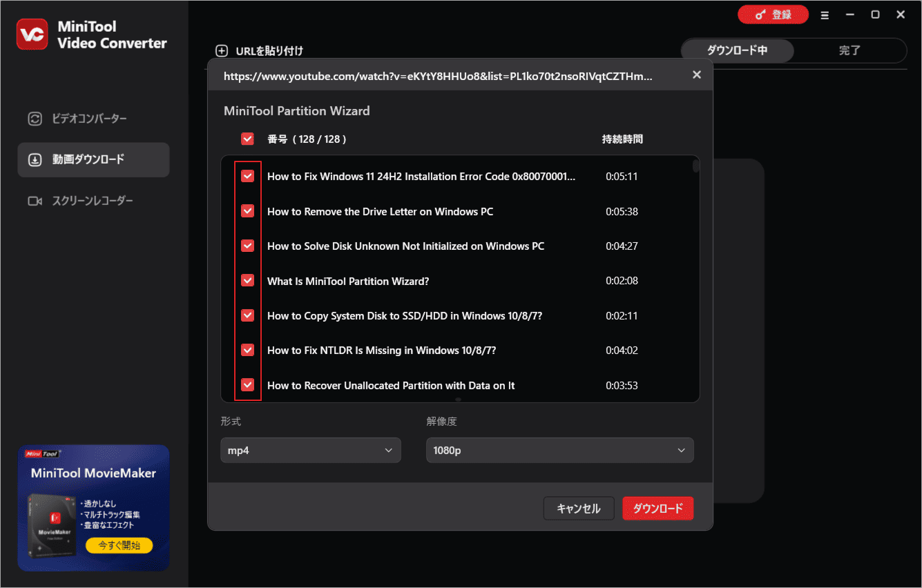Select the title What Is MiniTool Partition Wizard?
The height and width of the screenshot is (588, 922).
click(x=348, y=281)
